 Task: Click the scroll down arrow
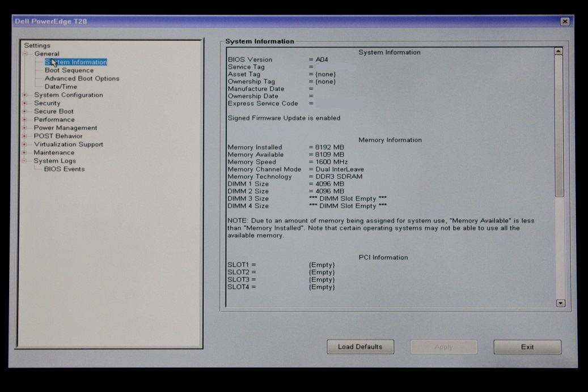[561, 303]
